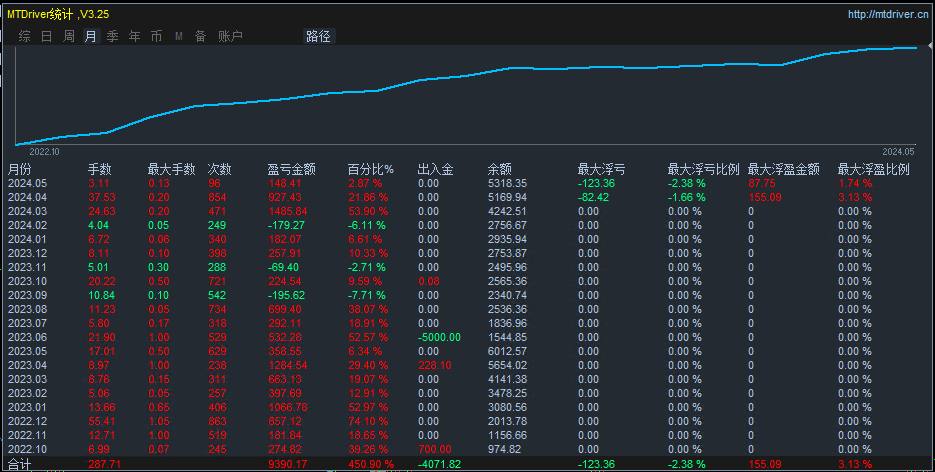Click the 路径 path button

coord(318,36)
